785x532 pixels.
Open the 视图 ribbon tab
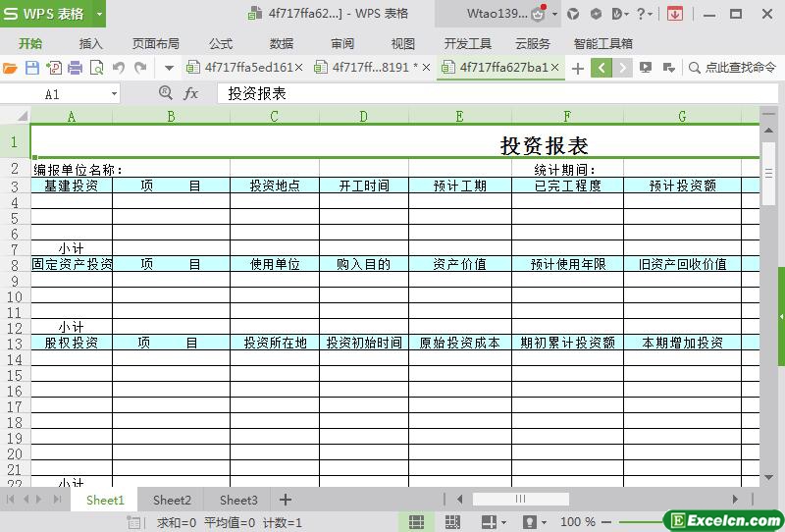click(403, 43)
